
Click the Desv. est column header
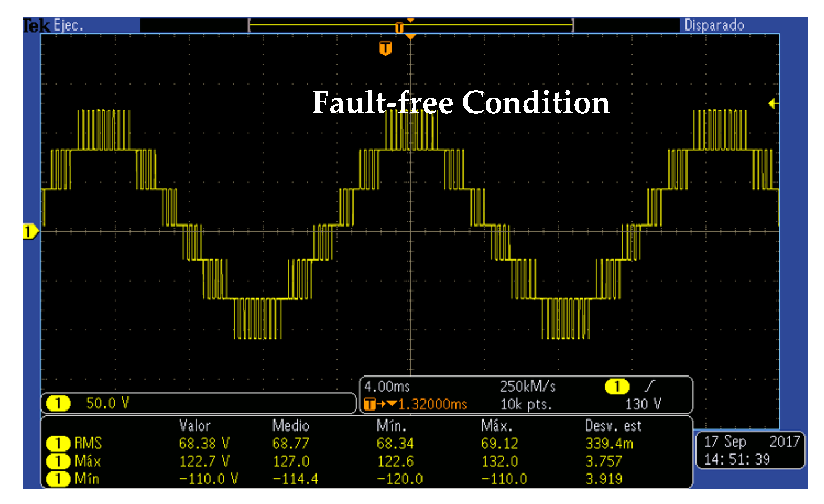coord(614,426)
